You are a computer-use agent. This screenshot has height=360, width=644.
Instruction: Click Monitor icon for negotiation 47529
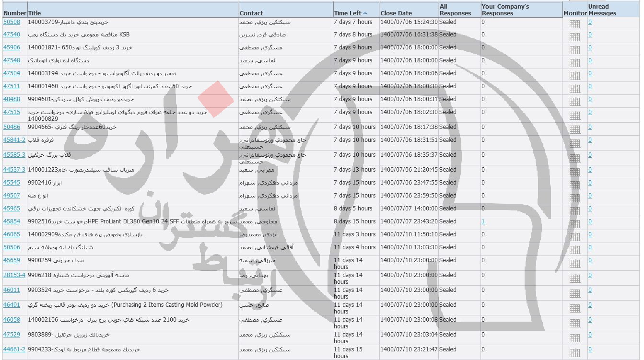pos(574,337)
